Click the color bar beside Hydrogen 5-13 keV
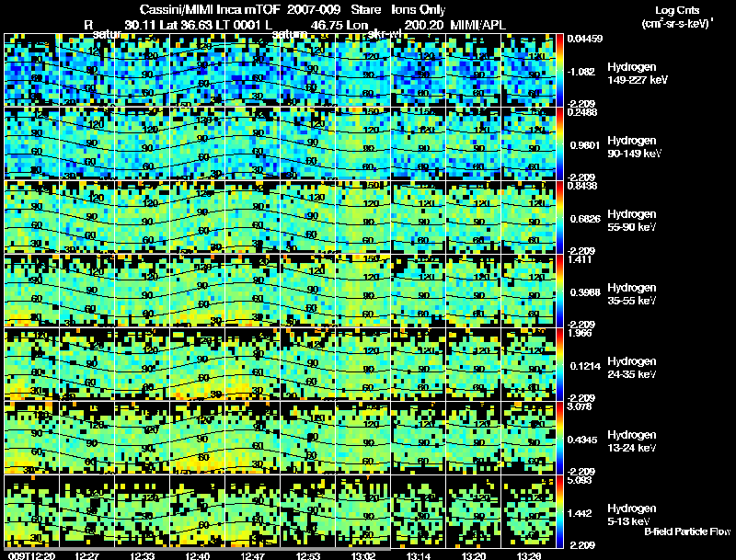Image resolution: width=736 pixels, height=560 pixels. 559,511
